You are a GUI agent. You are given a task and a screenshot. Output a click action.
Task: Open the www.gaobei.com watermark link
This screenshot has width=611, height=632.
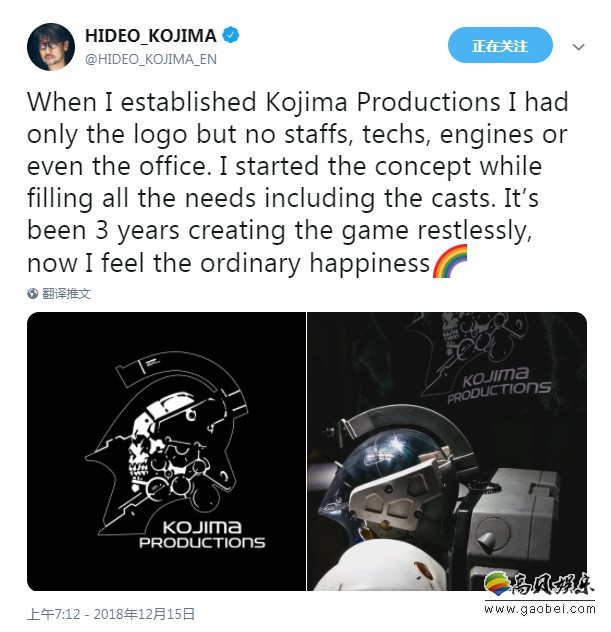coord(540,609)
